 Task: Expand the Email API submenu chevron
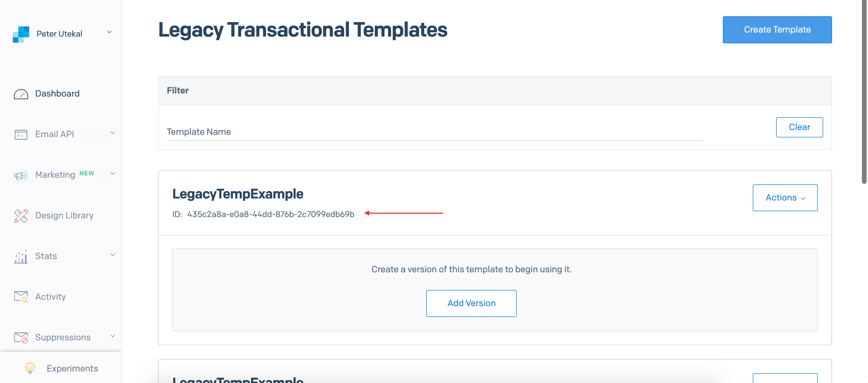coord(113,133)
